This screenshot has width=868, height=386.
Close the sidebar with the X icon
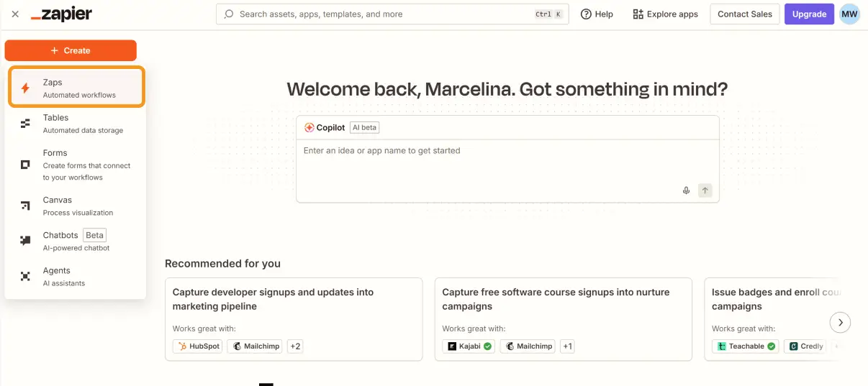(15, 14)
